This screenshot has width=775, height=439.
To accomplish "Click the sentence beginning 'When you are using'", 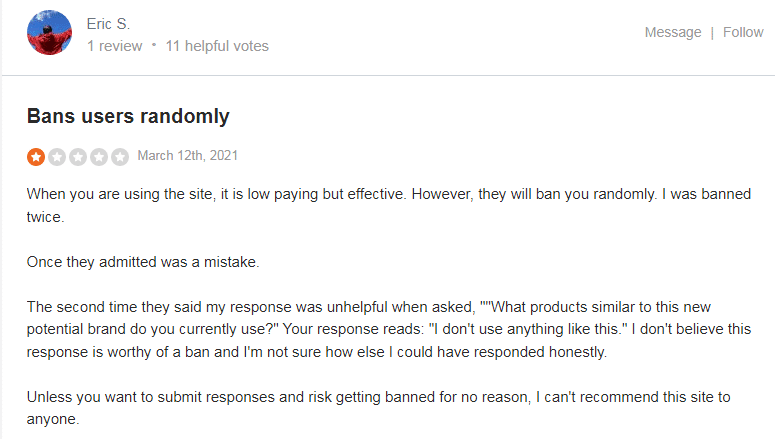I will tap(216, 194).
